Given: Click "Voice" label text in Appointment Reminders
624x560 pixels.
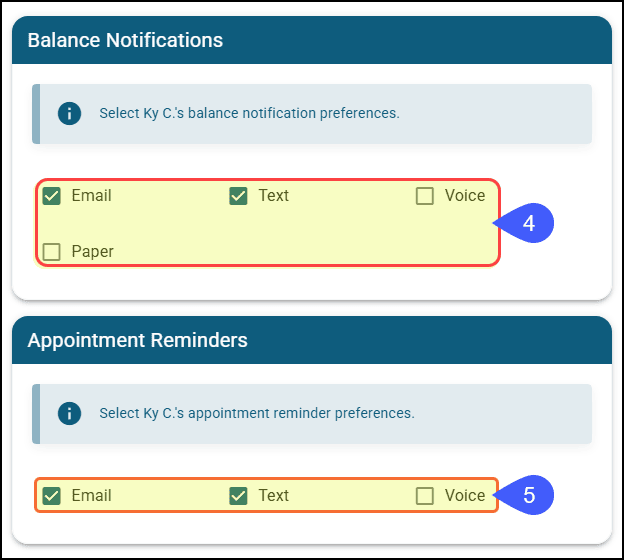Looking at the screenshot, I should point(465,496).
